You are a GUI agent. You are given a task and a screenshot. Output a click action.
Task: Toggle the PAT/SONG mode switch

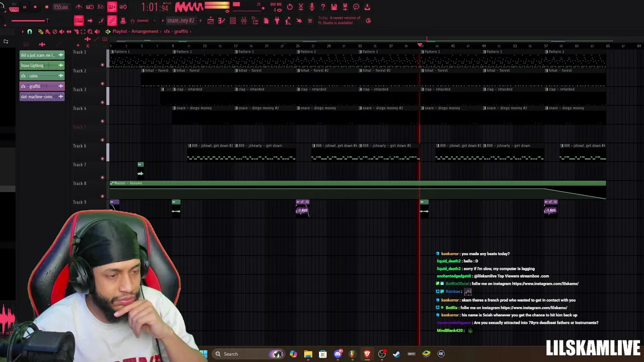pos(14,7)
